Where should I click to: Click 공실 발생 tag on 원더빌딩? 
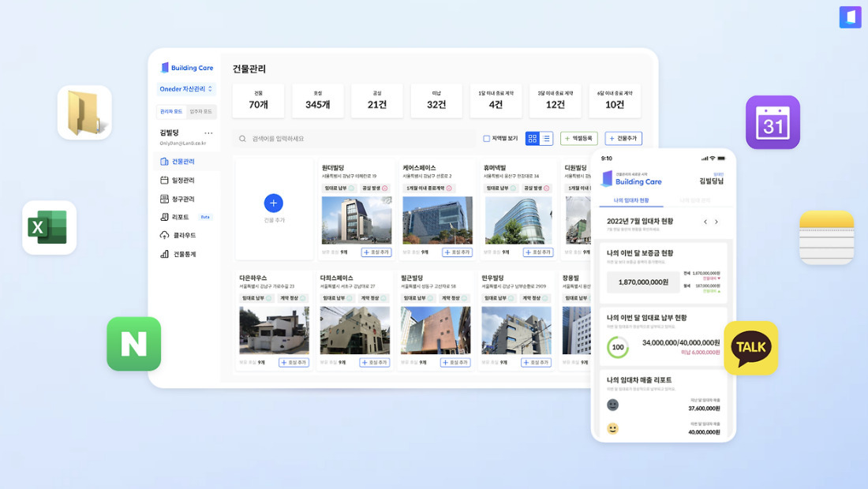click(375, 188)
